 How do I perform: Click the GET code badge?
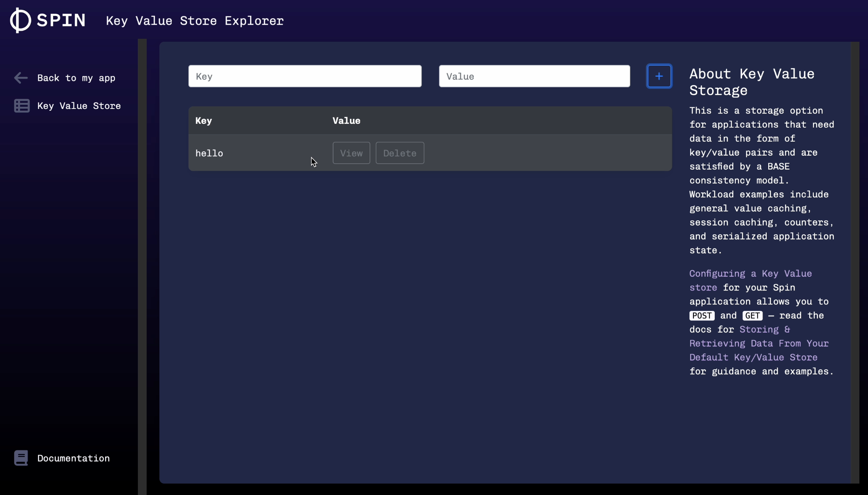752,315
